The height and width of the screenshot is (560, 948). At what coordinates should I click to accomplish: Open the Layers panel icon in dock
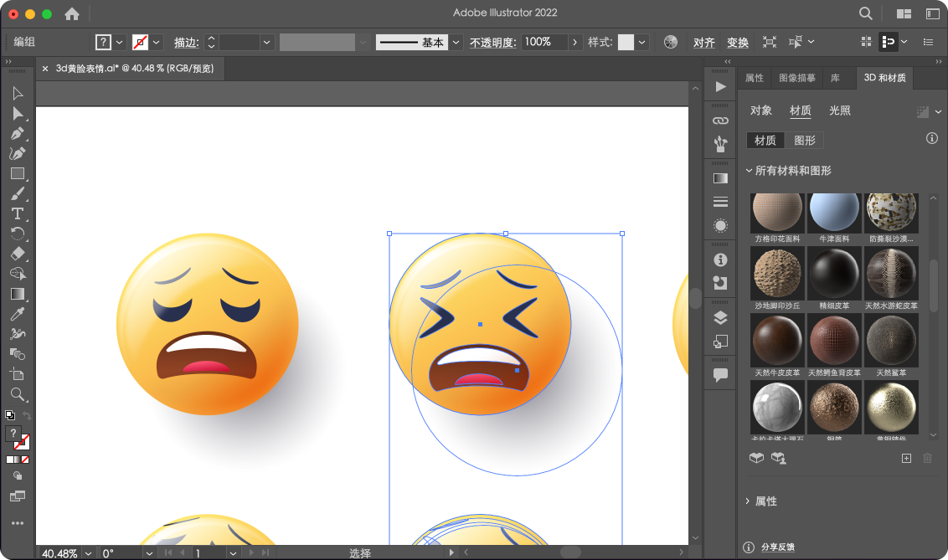(x=720, y=317)
